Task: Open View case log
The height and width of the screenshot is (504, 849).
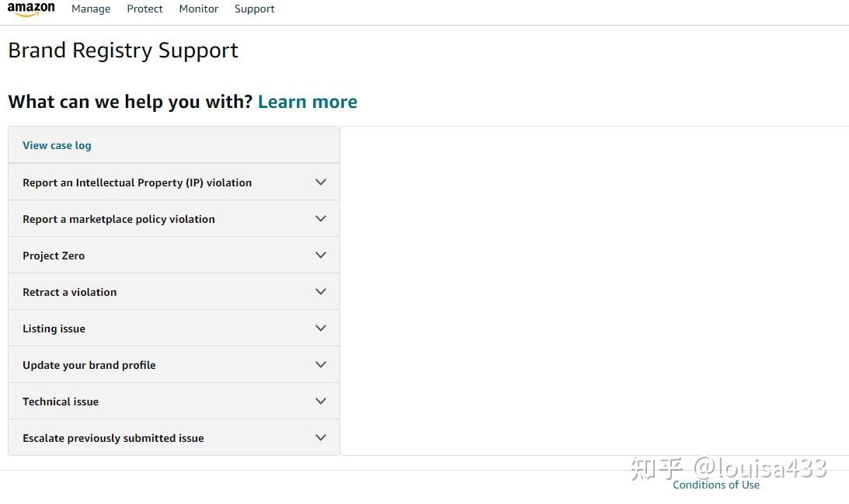Action: 57,146
